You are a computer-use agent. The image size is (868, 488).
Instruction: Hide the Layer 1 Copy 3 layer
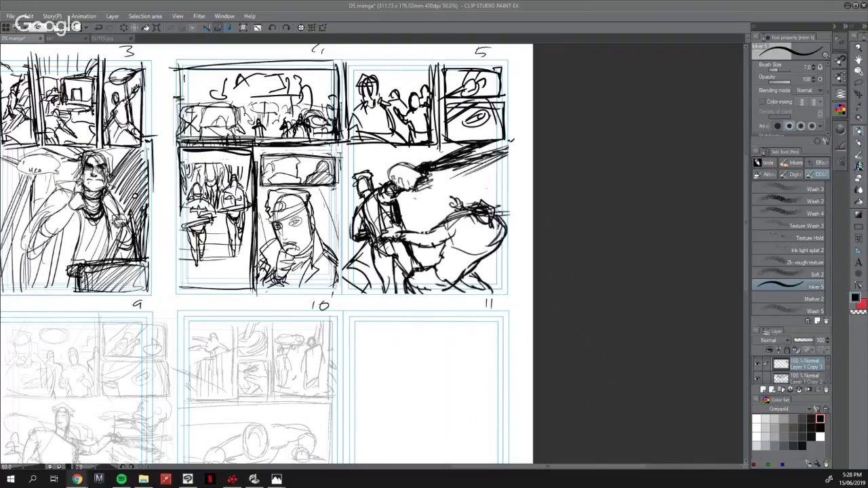pos(757,364)
